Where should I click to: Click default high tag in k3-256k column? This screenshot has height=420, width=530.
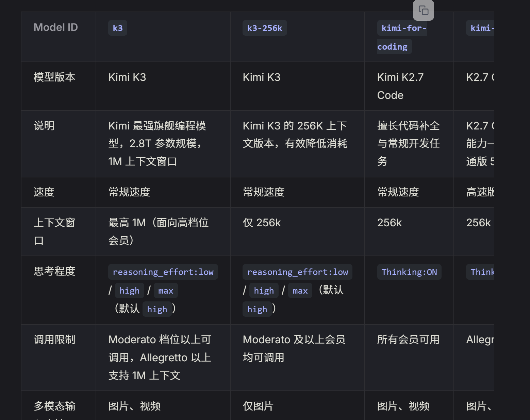click(257, 309)
